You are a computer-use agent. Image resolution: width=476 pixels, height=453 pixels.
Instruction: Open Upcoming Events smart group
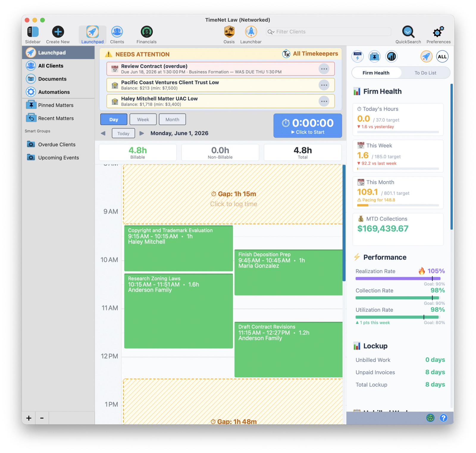pos(58,157)
